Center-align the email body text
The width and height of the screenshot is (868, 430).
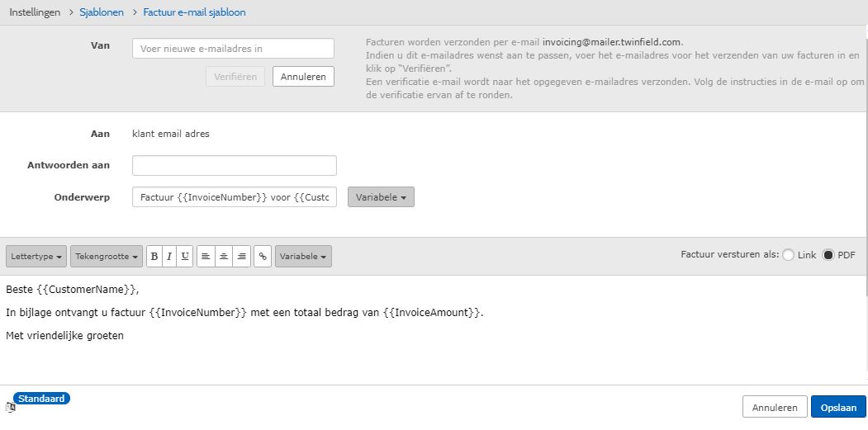(x=224, y=257)
